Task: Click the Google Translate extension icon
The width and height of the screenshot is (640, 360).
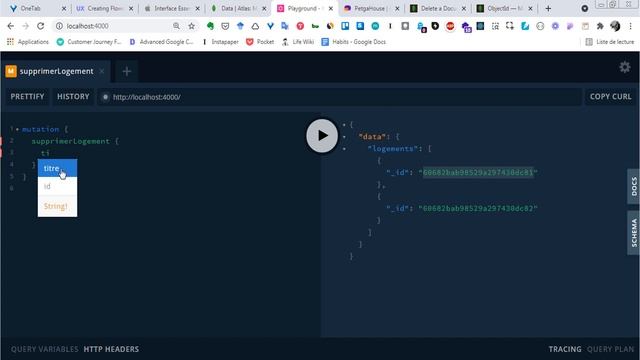Action: pos(285,26)
